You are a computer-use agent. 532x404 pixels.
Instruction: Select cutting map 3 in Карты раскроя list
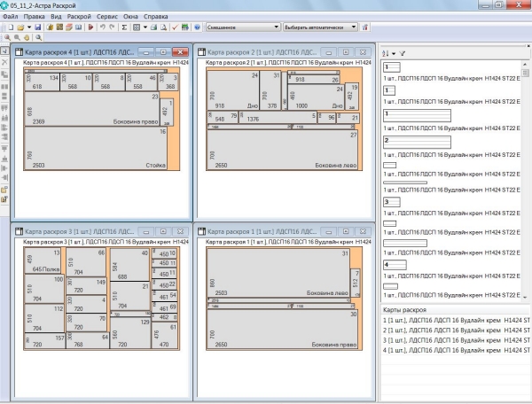click(456, 340)
